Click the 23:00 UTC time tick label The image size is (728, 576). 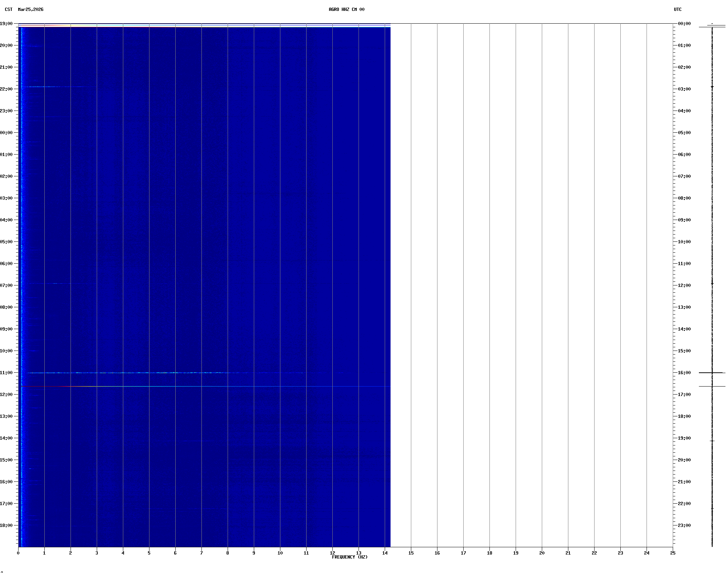684,525
